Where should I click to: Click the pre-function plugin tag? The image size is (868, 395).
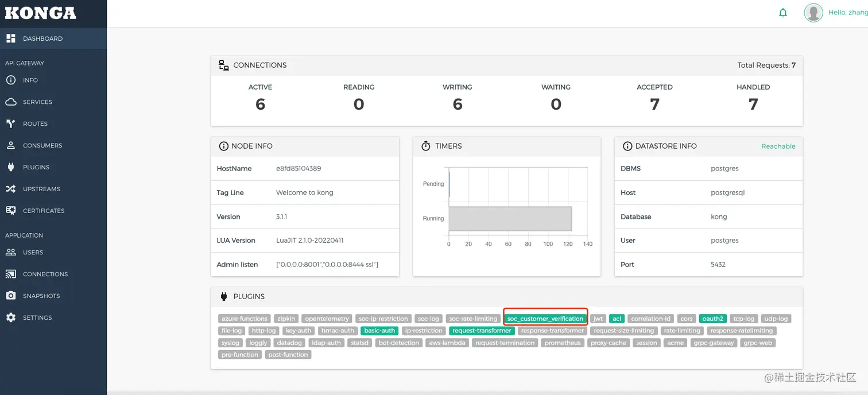coord(240,355)
